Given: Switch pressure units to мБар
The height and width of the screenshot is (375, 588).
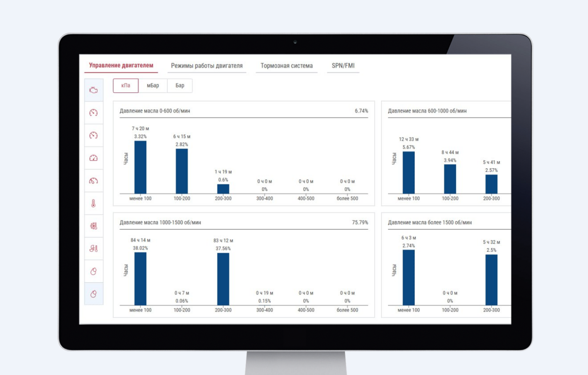Looking at the screenshot, I should pos(153,86).
